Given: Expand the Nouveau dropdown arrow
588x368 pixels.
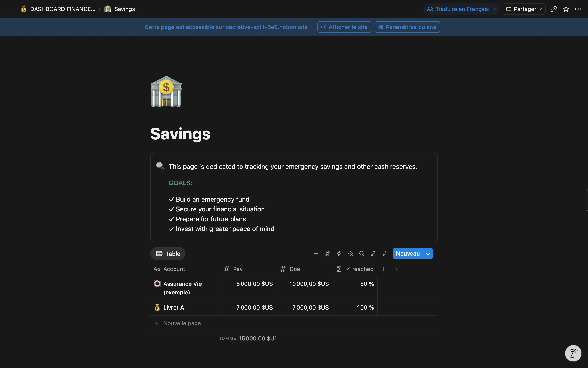Looking at the screenshot, I should click(x=428, y=254).
